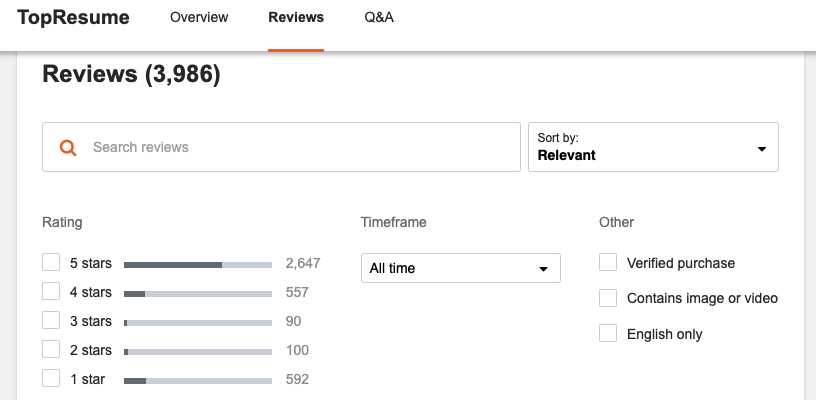Click the Sort by dropdown arrow
The image size is (816, 400).
coord(762,149)
